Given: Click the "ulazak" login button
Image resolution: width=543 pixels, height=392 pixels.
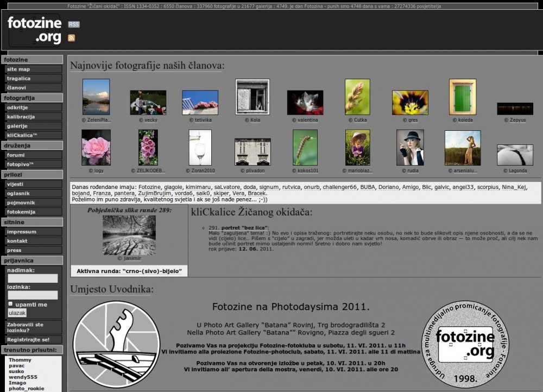Looking at the screenshot, I should click(x=17, y=313).
